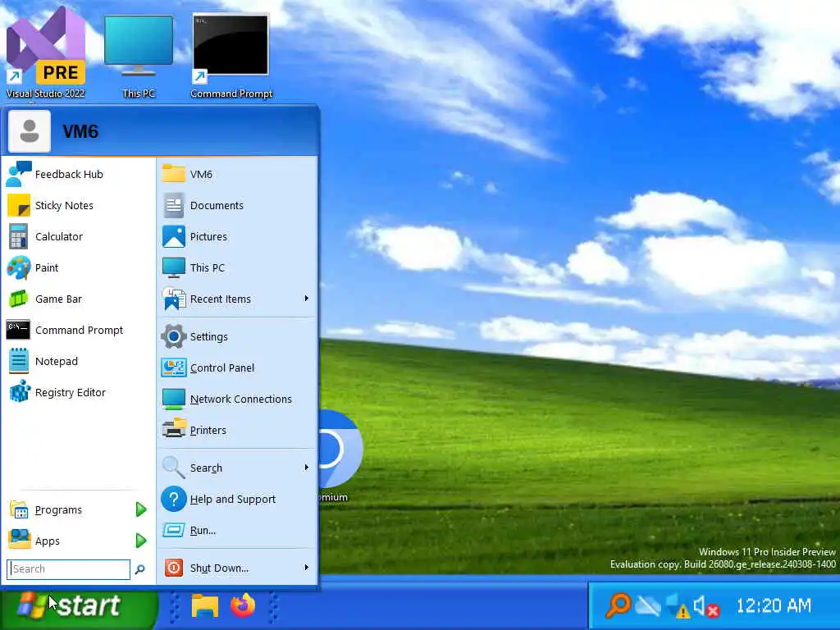
Task: Open Notepad from the start menu
Action: 78,361
